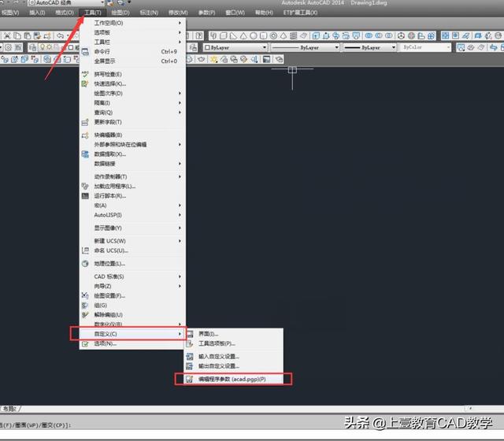The image size is (504, 441).
Task: Toggle layer on/off lightbulb
Action: tap(43, 47)
